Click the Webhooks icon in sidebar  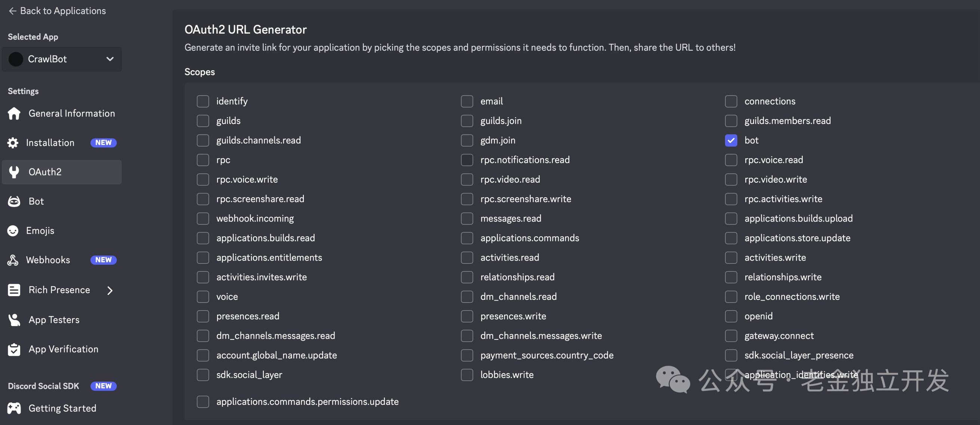[x=13, y=260]
